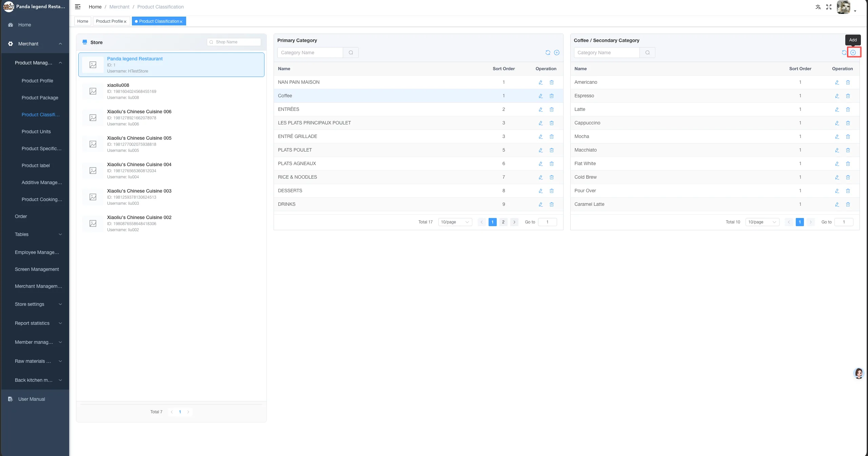This screenshot has height=456, width=868.
Task: Refresh the Primary Category list
Action: coord(548,53)
